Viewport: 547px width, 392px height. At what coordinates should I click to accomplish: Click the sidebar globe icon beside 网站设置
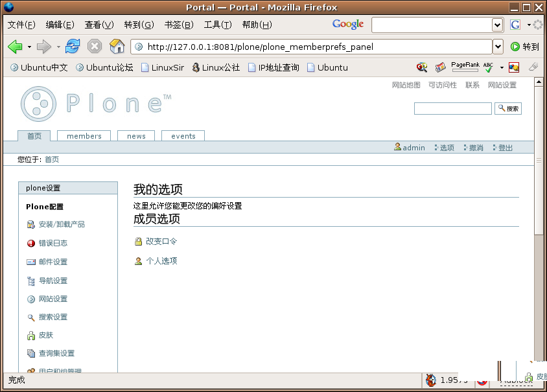pyautogui.click(x=31, y=299)
